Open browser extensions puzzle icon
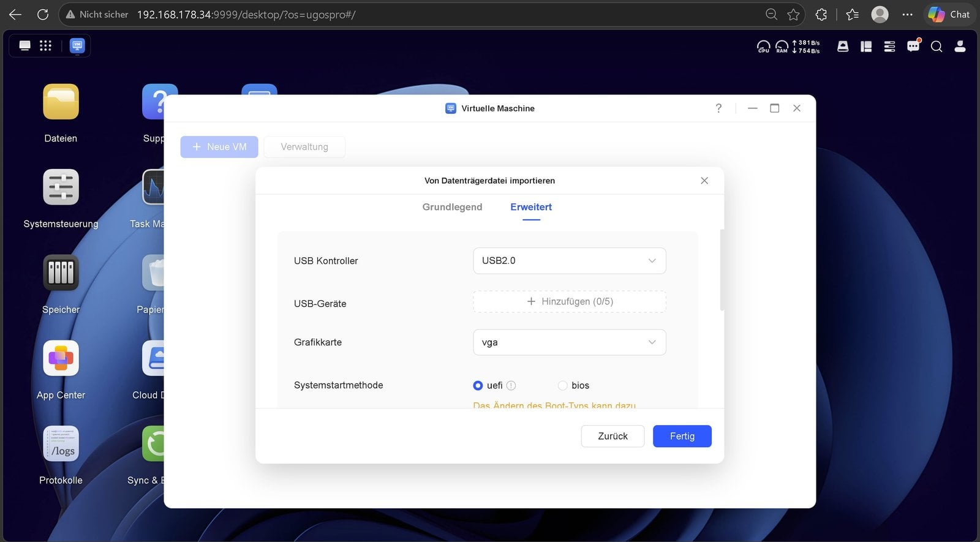 point(821,14)
